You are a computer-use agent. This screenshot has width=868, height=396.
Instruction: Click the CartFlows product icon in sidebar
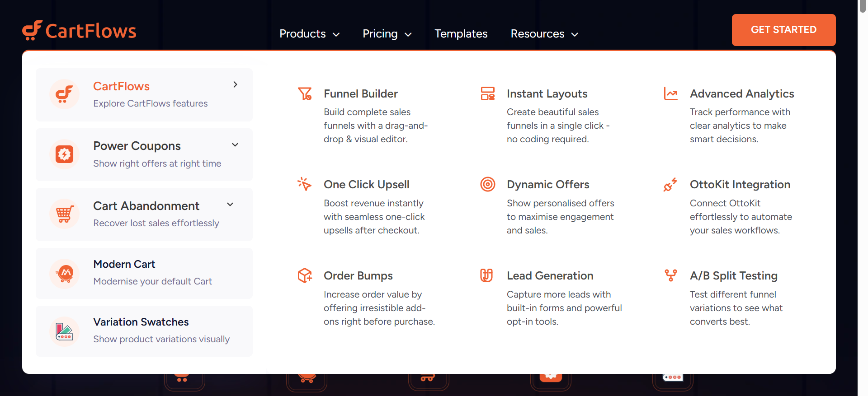(64, 94)
